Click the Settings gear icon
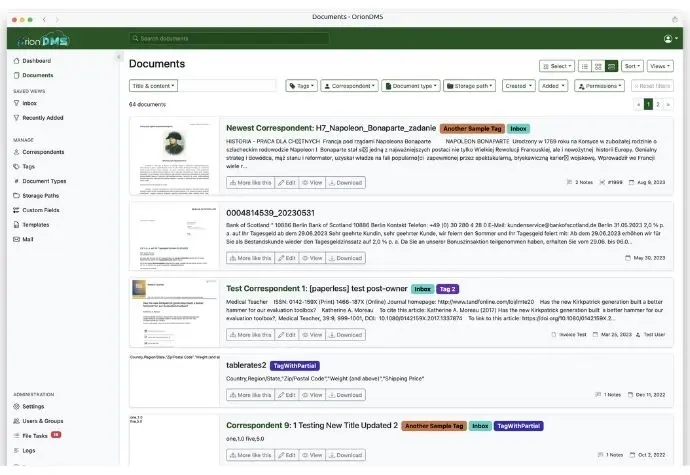Viewport: 690px width, 475px height. (16, 406)
